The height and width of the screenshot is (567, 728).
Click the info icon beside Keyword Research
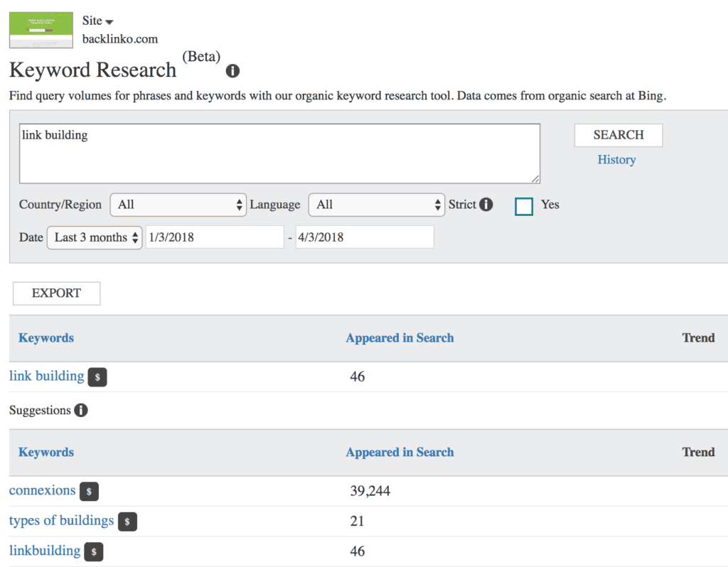(232, 72)
